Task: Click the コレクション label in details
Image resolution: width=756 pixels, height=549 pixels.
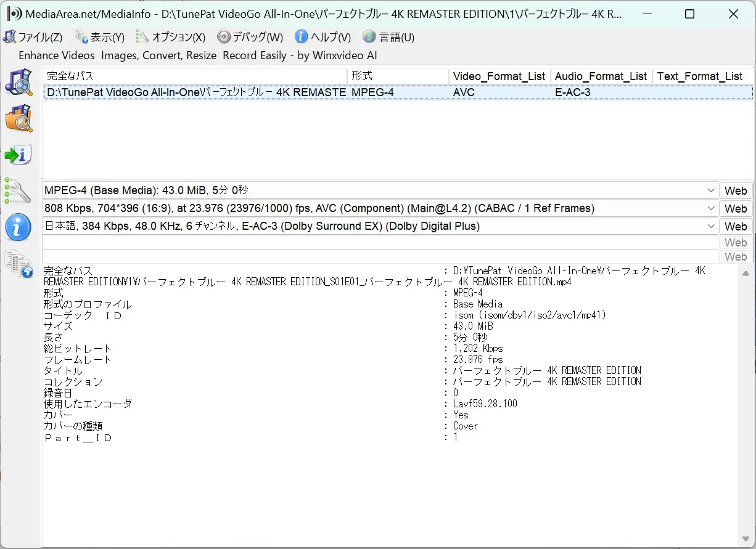Action: (x=73, y=381)
